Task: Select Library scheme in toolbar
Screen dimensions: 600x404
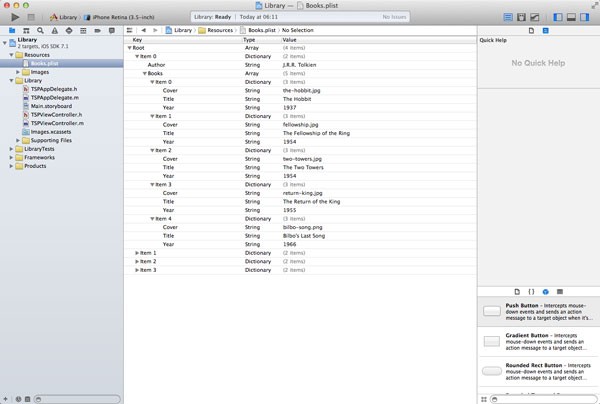Action: tap(64, 17)
